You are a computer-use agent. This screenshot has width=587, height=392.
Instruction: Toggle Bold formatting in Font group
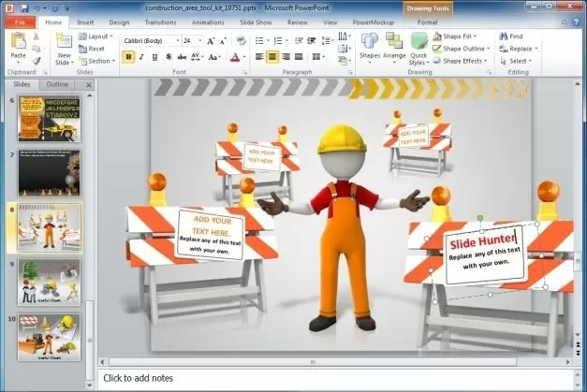coord(127,58)
